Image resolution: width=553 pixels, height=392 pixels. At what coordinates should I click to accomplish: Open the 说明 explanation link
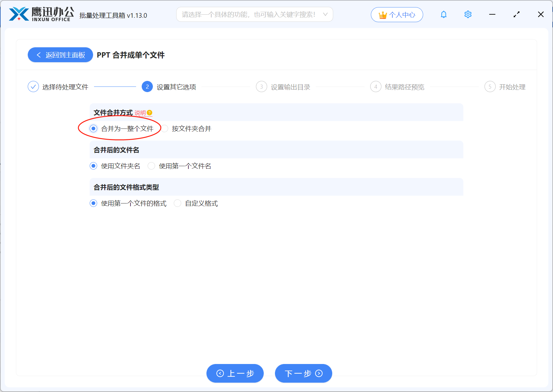(x=141, y=113)
